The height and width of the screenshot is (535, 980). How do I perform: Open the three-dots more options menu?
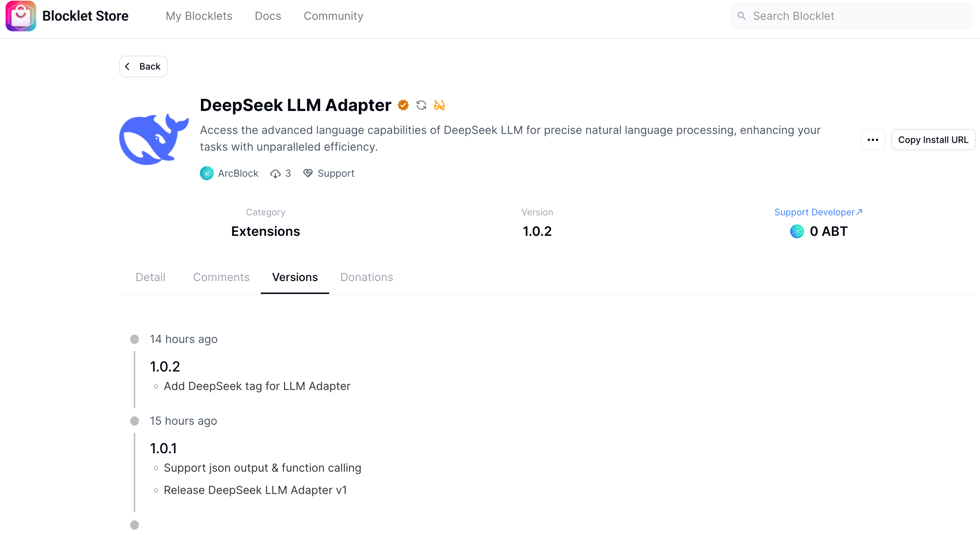click(873, 140)
